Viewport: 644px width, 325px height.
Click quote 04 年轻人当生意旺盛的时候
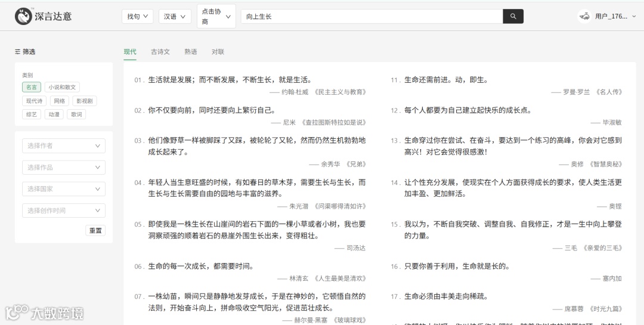pyautogui.click(x=256, y=188)
